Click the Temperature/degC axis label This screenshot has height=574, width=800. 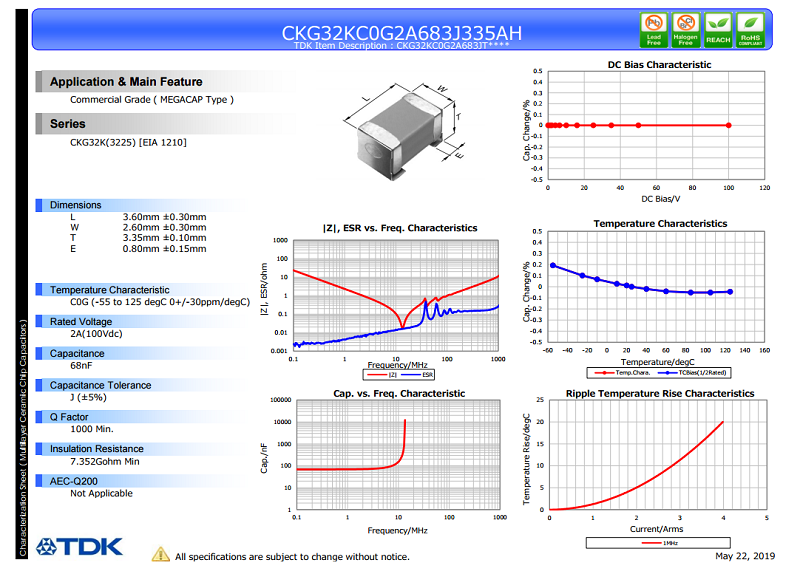[658, 362]
